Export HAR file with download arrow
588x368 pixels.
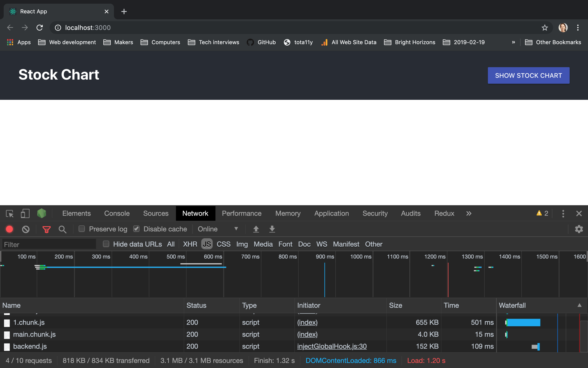point(272,229)
